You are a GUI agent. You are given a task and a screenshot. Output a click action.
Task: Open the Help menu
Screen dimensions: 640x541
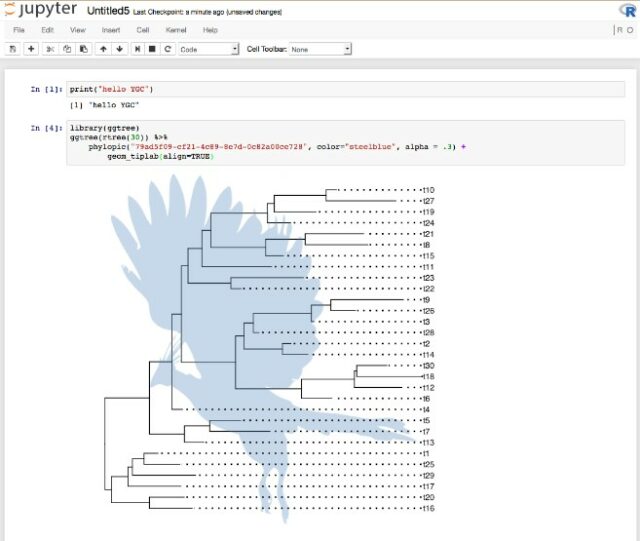click(210, 30)
